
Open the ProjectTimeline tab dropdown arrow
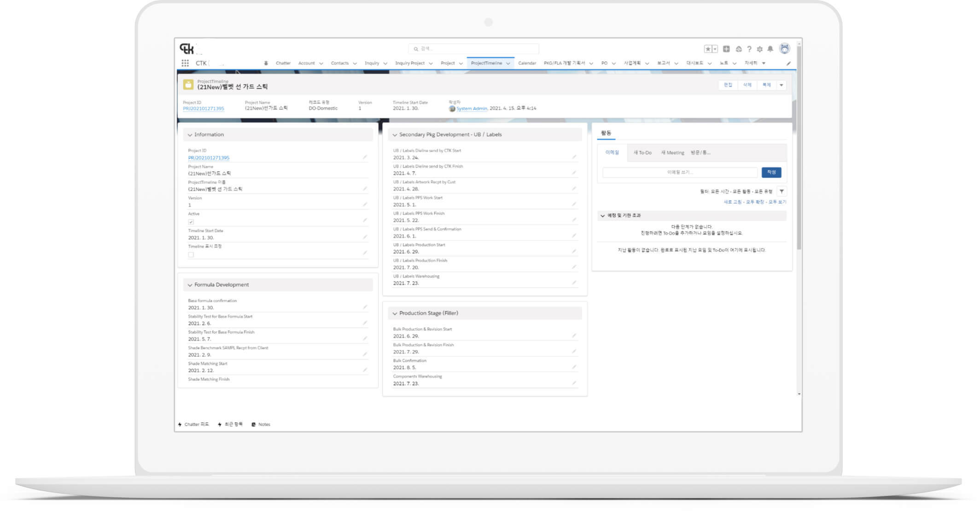click(508, 64)
